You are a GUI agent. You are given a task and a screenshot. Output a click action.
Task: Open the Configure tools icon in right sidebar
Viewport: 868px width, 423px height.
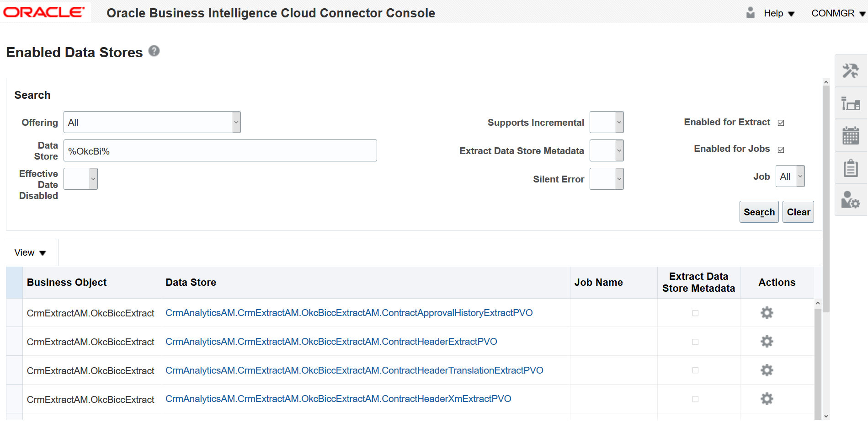(851, 71)
